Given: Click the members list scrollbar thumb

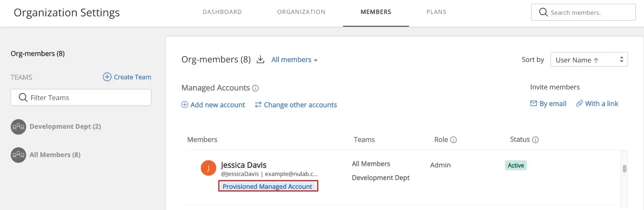Looking at the screenshot, I should pos(624,169).
